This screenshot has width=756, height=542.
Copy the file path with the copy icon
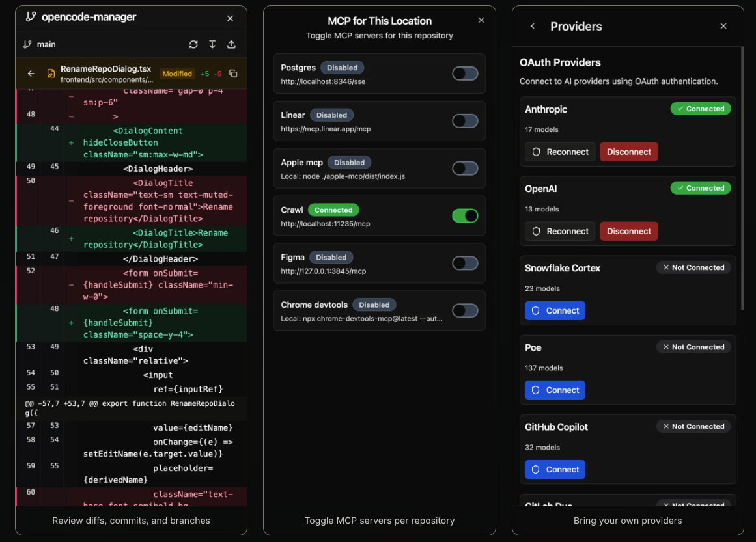point(233,74)
